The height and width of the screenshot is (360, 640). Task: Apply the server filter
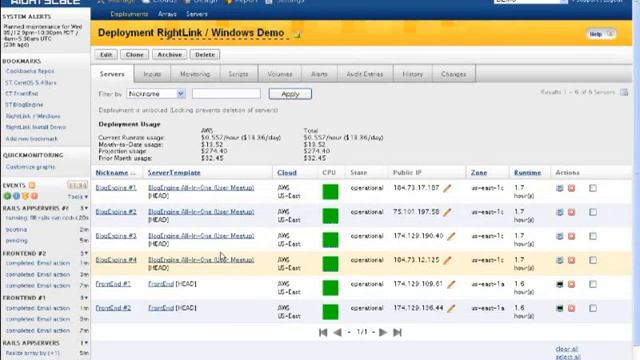coord(290,94)
